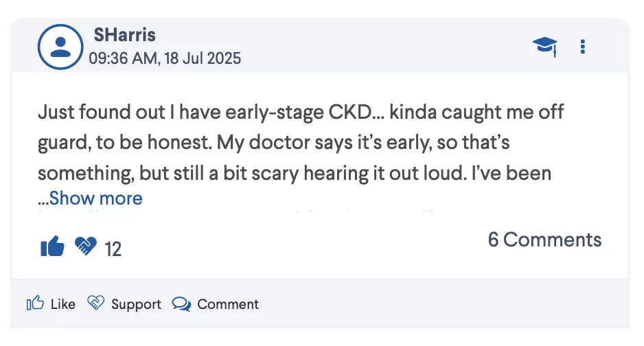Click the speech bubbles Comment icon
The image size is (644, 346).
pos(181,304)
